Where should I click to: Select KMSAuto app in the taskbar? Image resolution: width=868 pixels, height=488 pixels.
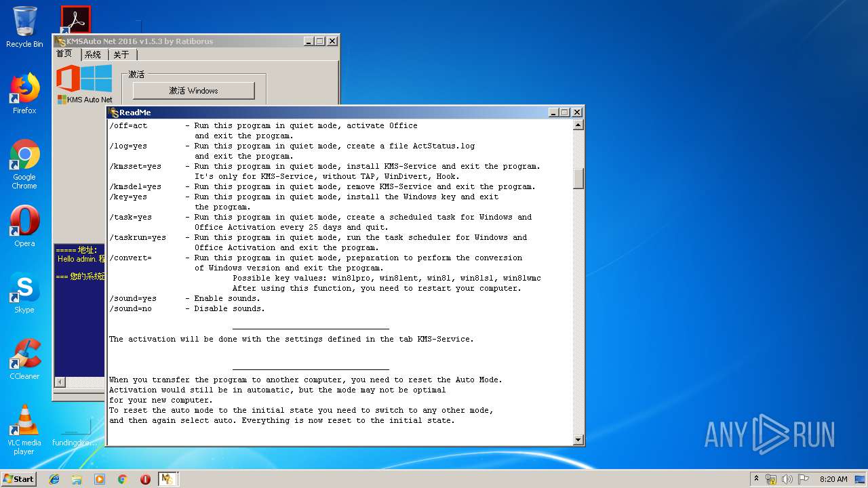[167, 479]
